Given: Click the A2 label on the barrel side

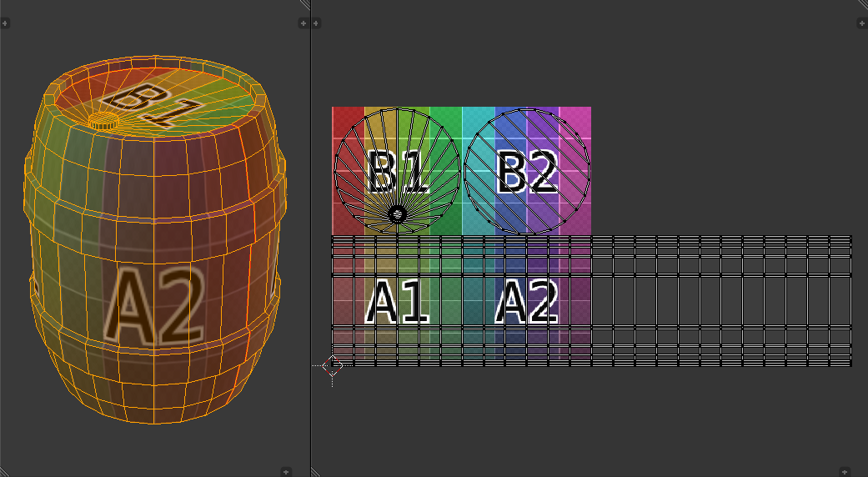Looking at the screenshot, I should [154, 307].
